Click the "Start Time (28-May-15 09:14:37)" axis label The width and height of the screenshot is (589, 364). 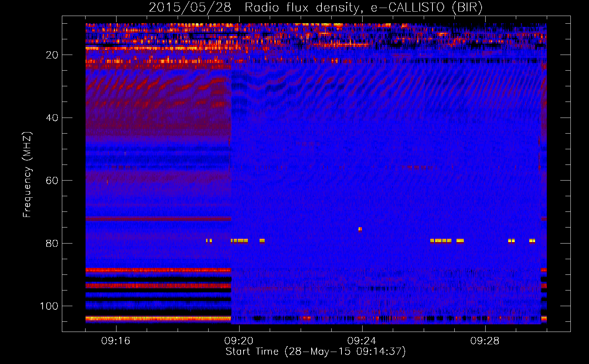pos(316,352)
